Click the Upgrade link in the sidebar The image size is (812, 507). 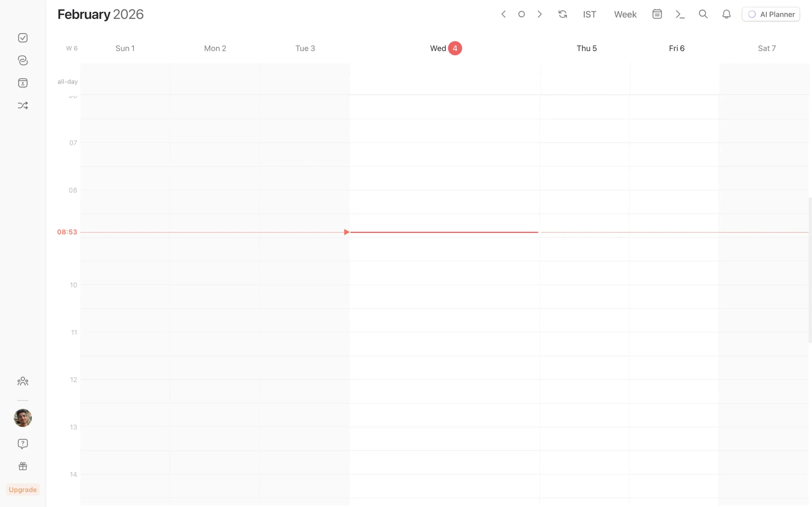click(x=23, y=489)
